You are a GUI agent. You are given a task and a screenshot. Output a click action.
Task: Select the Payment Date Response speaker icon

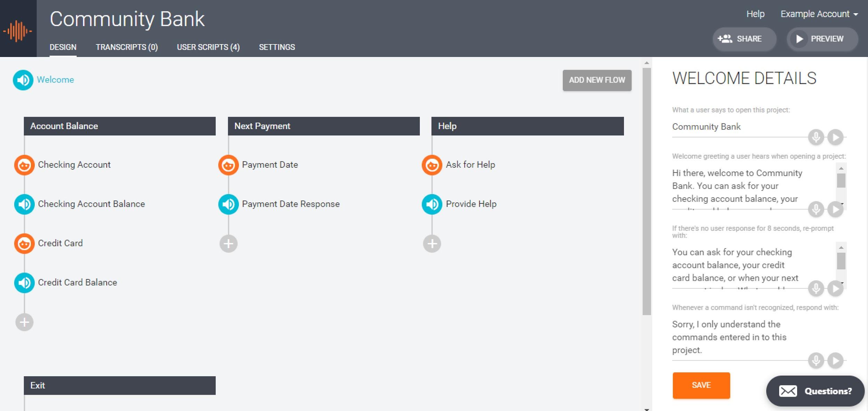[228, 204]
